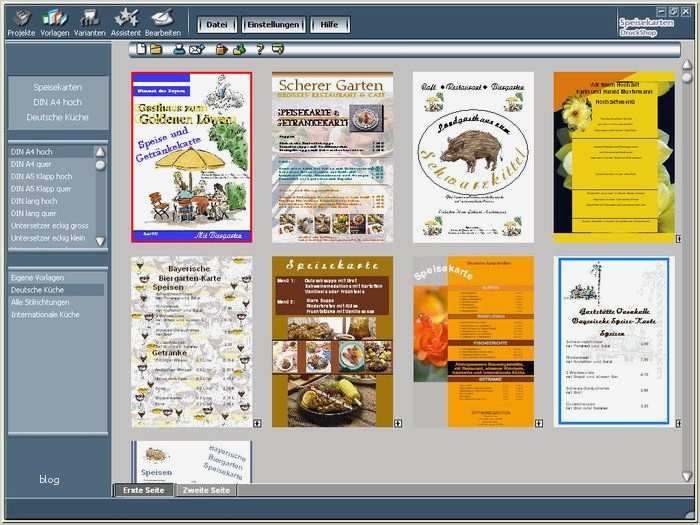The image size is (700, 525).
Task: Select format DIN lang quer
Action: pyautogui.click(x=51, y=213)
